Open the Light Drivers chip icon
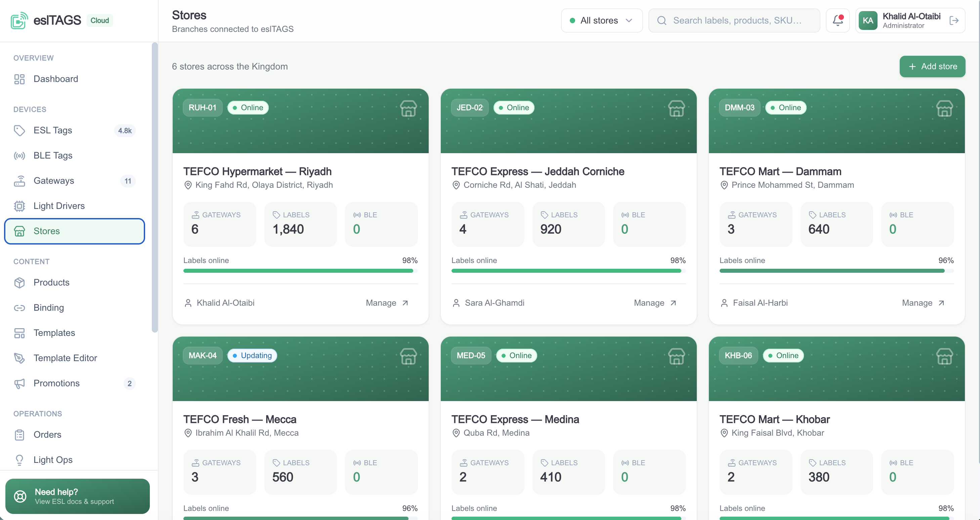The height and width of the screenshot is (520, 980). tap(19, 206)
